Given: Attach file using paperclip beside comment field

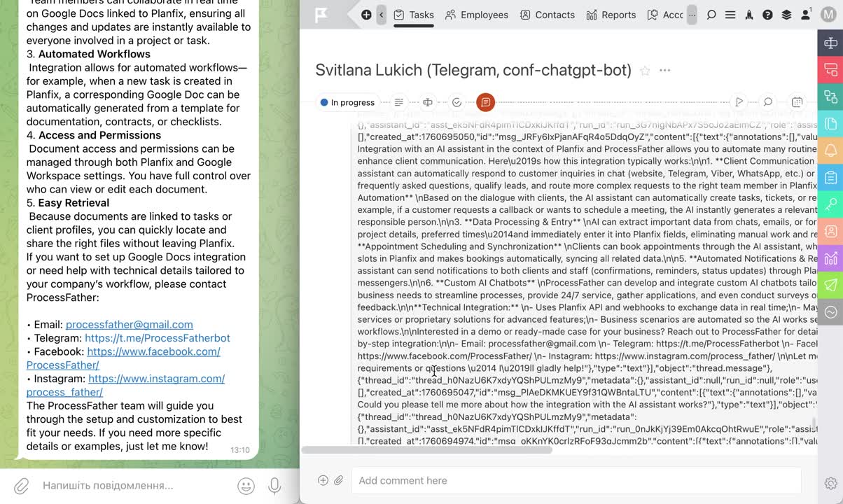Looking at the screenshot, I should point(339,480).
